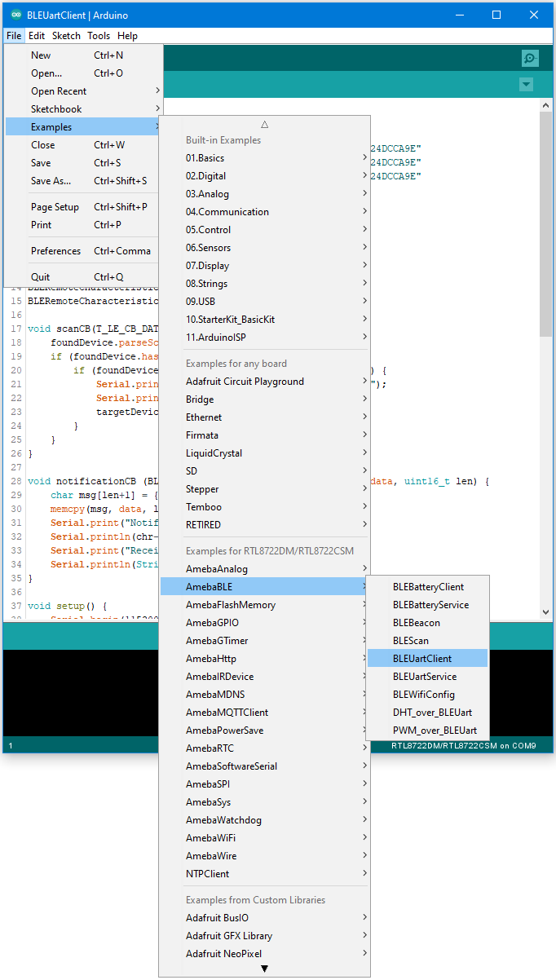The width and height of the screenshot is (556, 980).
Task: Open the Serial Monitor magnifier icon
Action: [530, 58]
